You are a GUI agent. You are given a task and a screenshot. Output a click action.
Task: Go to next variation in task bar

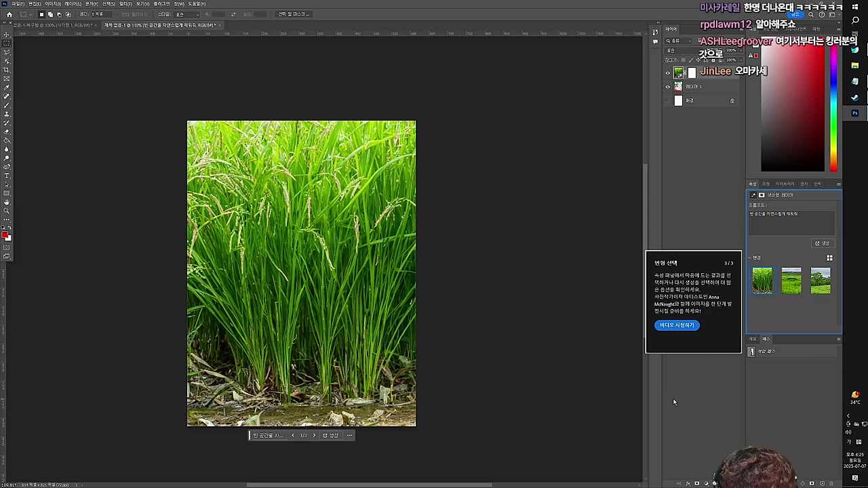click(314, 435)
